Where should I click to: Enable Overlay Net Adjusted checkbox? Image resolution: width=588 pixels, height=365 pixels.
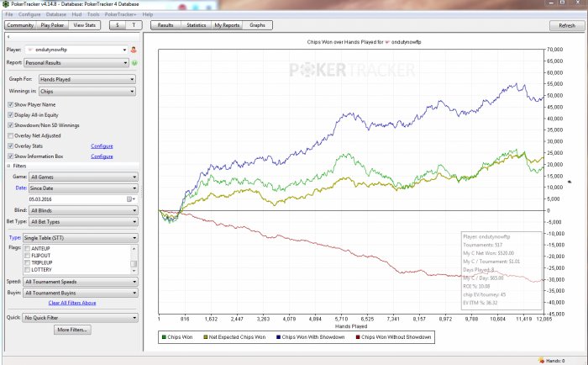tap(10, 135)
